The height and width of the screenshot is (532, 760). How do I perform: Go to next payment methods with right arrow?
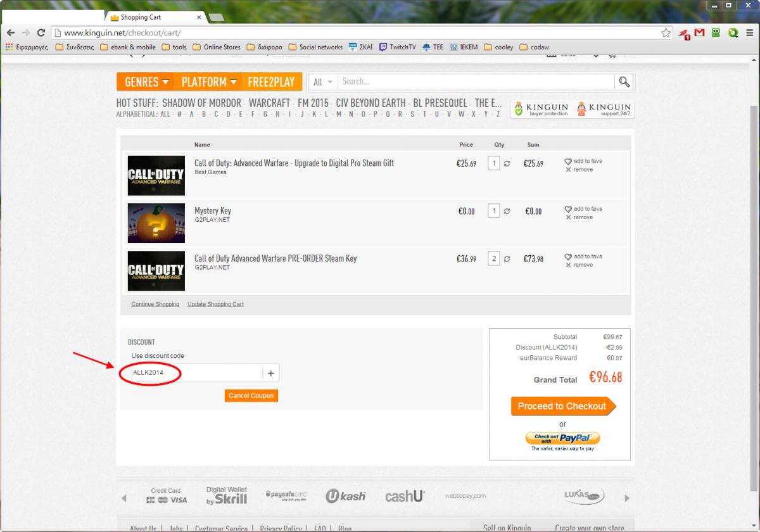(x=627, y=498)
